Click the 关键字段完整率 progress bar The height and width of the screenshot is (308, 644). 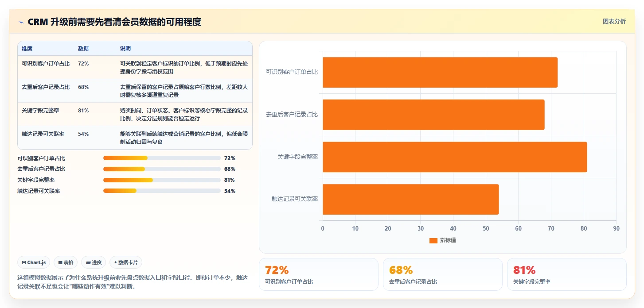(x=162, y=180)
